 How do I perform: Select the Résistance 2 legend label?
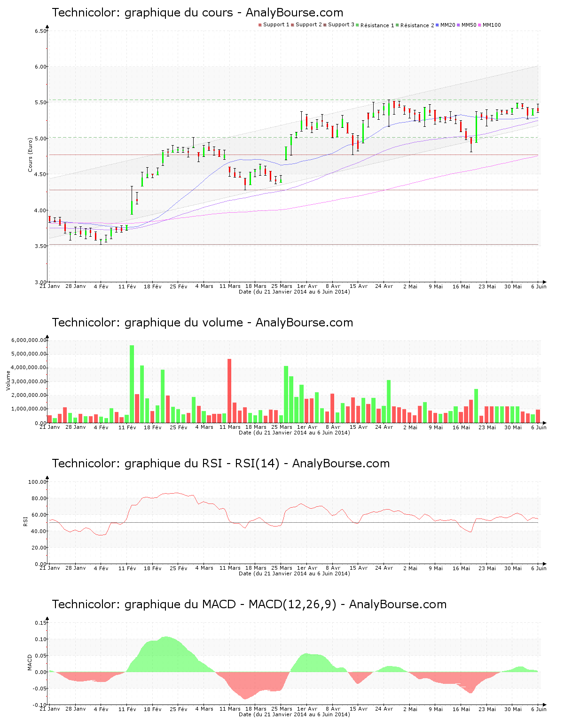[417, 25]
